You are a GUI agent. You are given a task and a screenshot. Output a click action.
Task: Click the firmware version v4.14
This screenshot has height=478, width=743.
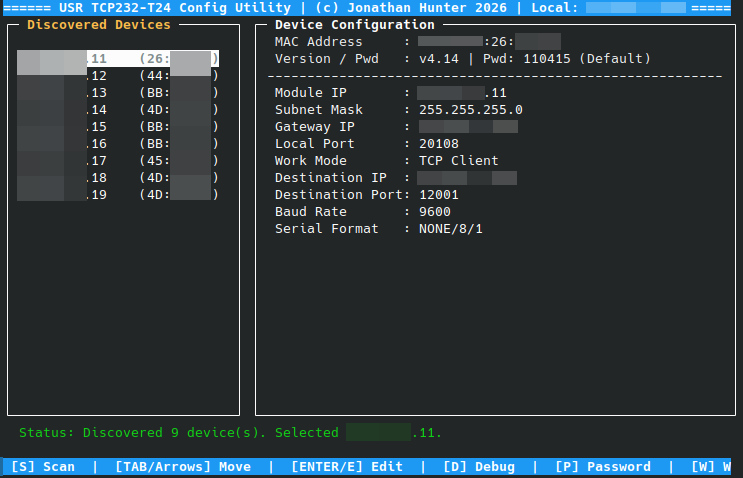(x=439, y=59)
